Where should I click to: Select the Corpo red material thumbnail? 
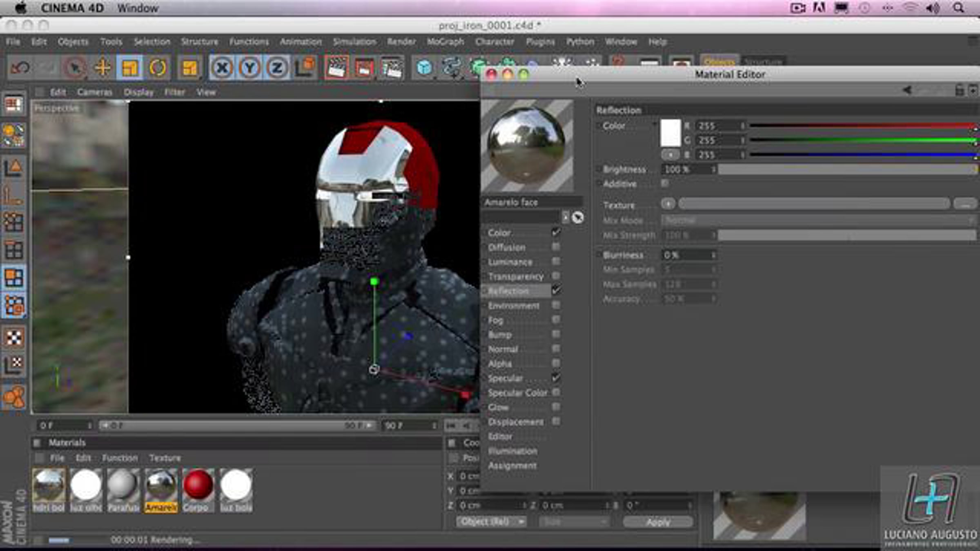pos(198,490)
